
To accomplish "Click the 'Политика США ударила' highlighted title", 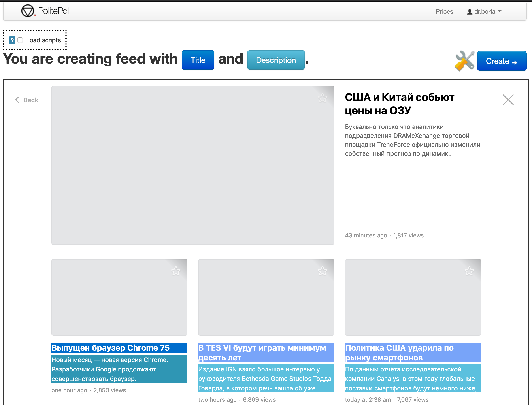I will pos(399,352).
